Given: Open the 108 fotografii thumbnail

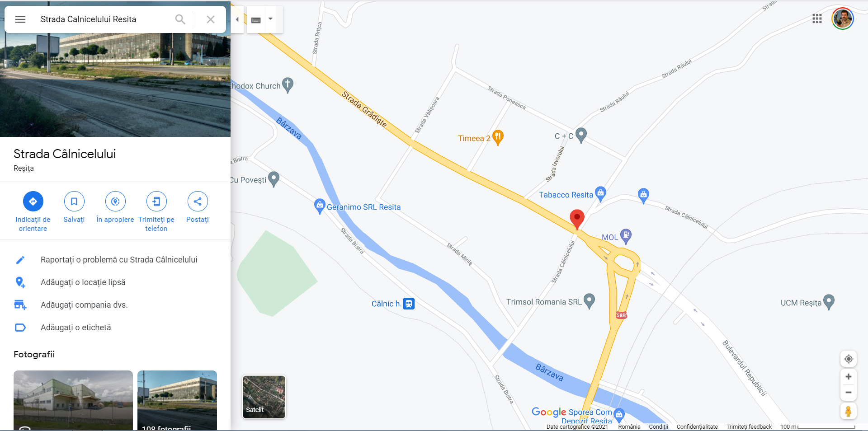Looking at the screenshot, I should (x=177, y=400).
